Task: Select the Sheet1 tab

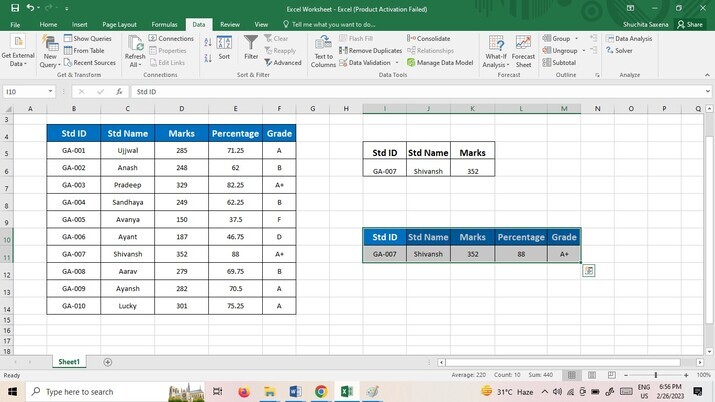Action: 69,362
